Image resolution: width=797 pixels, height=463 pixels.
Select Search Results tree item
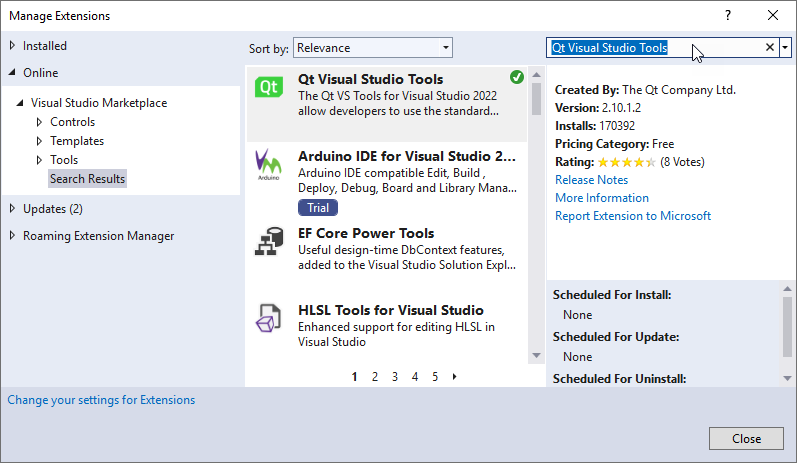(87, 179)
